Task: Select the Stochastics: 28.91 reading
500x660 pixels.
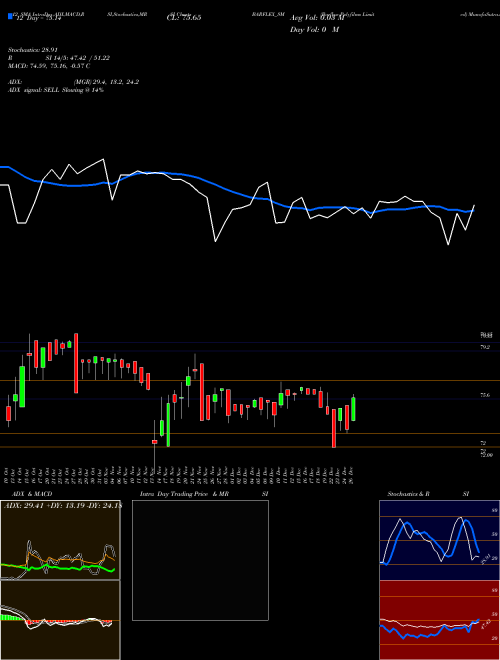Action: pos(32,50)
